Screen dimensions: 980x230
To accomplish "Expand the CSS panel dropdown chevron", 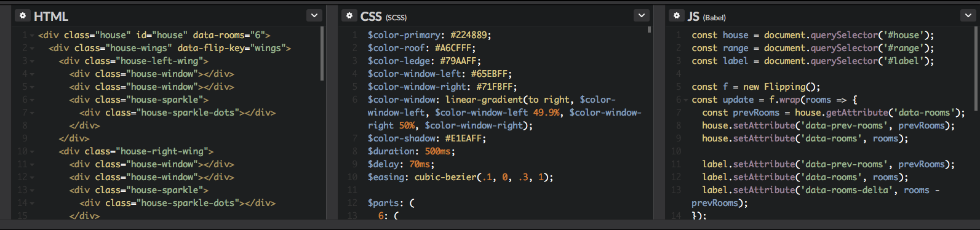I will coord(642,15).
